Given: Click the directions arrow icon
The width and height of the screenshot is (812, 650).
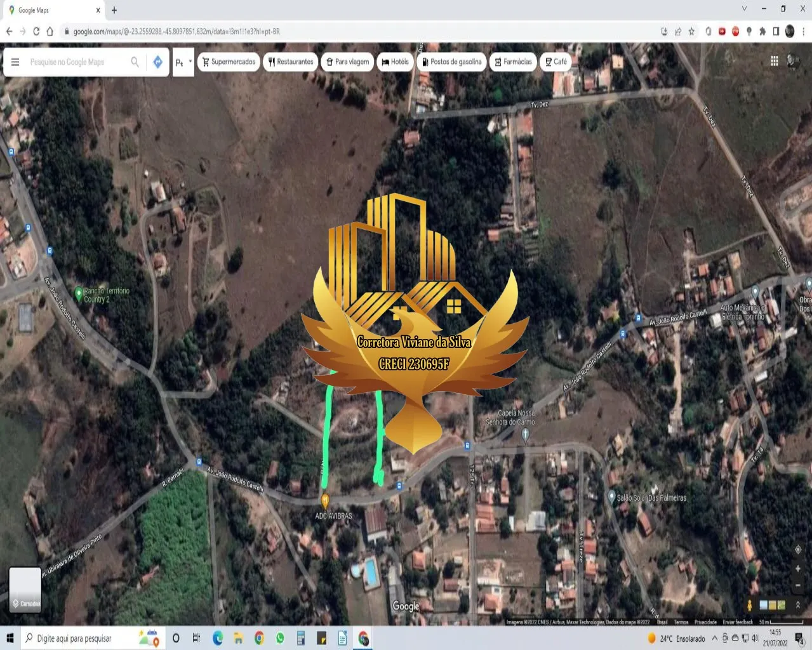Looking at the screenshot, I should pos(157,62).
